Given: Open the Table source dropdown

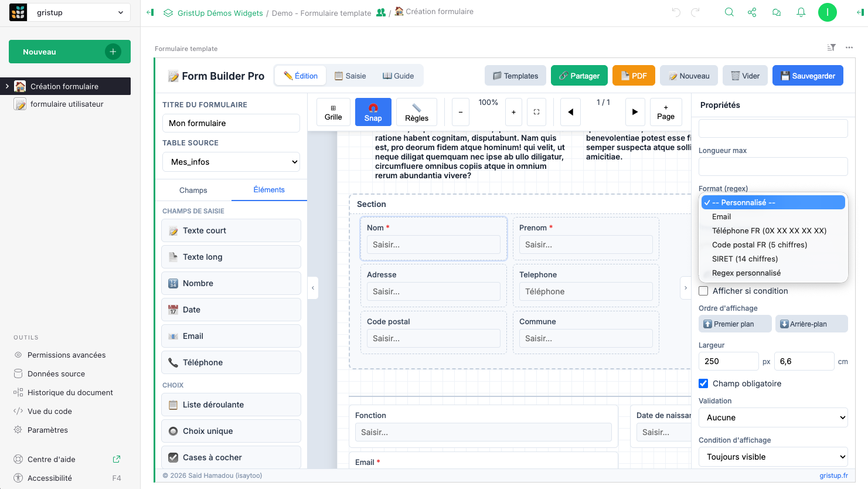Looking at the screenshot, I should pos(231,162).
